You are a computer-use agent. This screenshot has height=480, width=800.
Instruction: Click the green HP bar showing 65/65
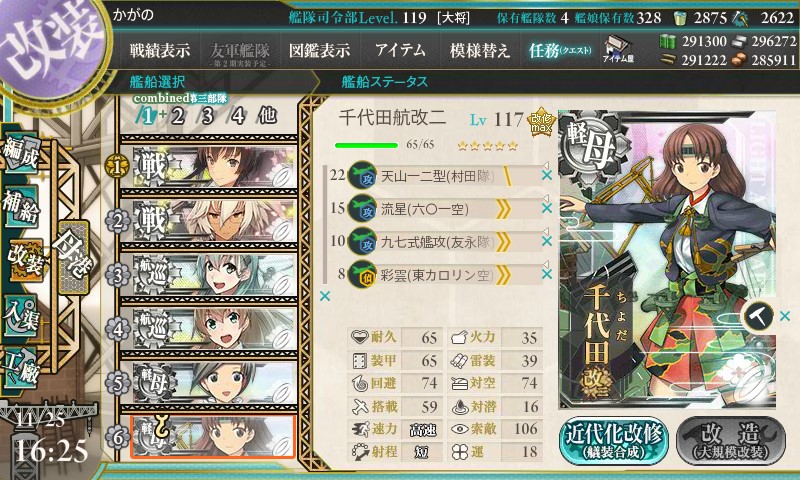tap(366, 146)
